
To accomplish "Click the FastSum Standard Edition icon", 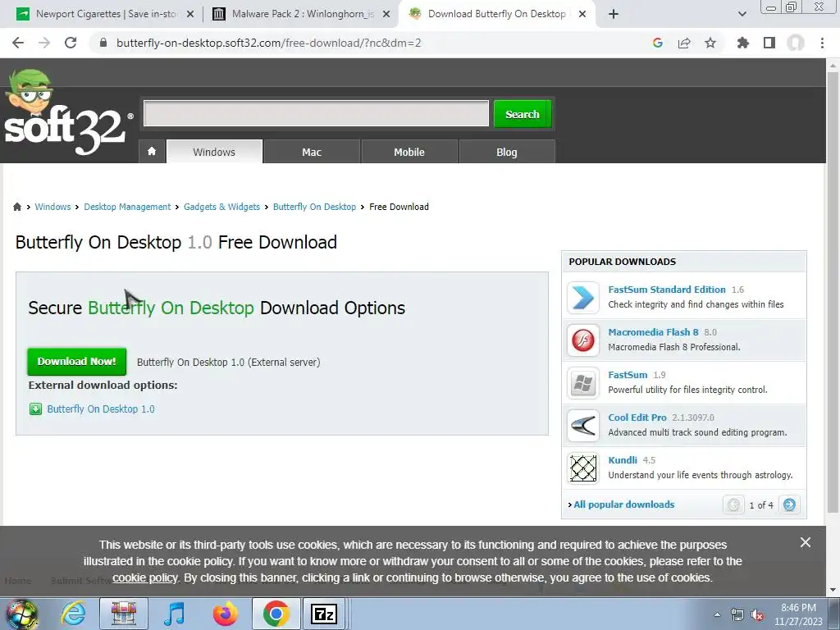I will [x=583, y=297].
